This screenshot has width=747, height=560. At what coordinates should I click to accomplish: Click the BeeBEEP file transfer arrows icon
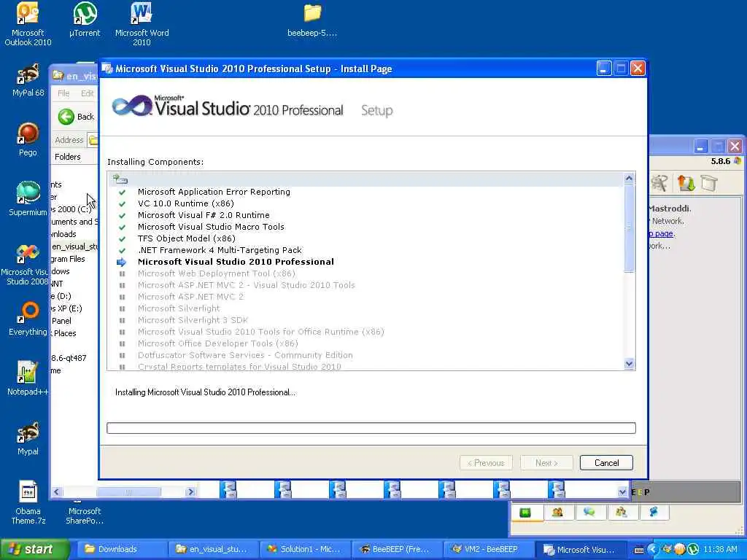coord(686,183)
